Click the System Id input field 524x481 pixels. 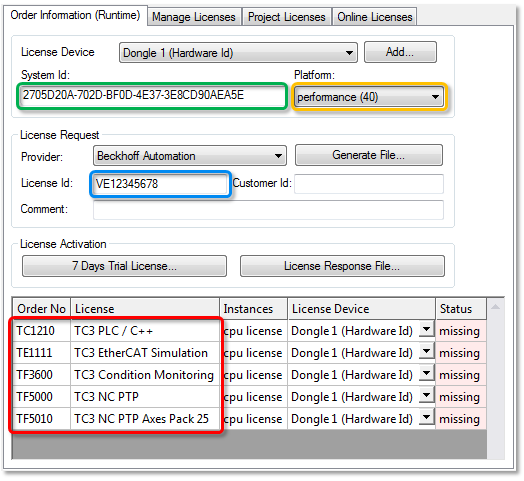coord(152,96)
